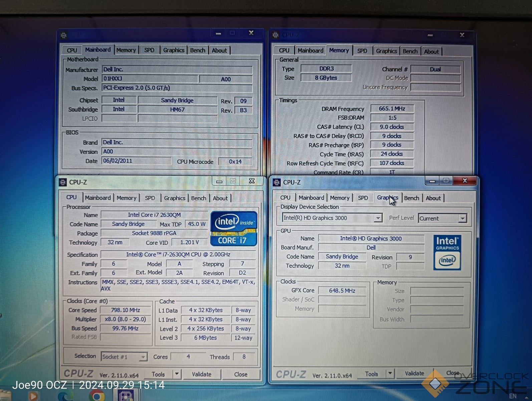Open Bench tab in the top-right Memory window
The width and height of the screenshot is (532, 401).
pyautogui.click(x=410, y=51)
